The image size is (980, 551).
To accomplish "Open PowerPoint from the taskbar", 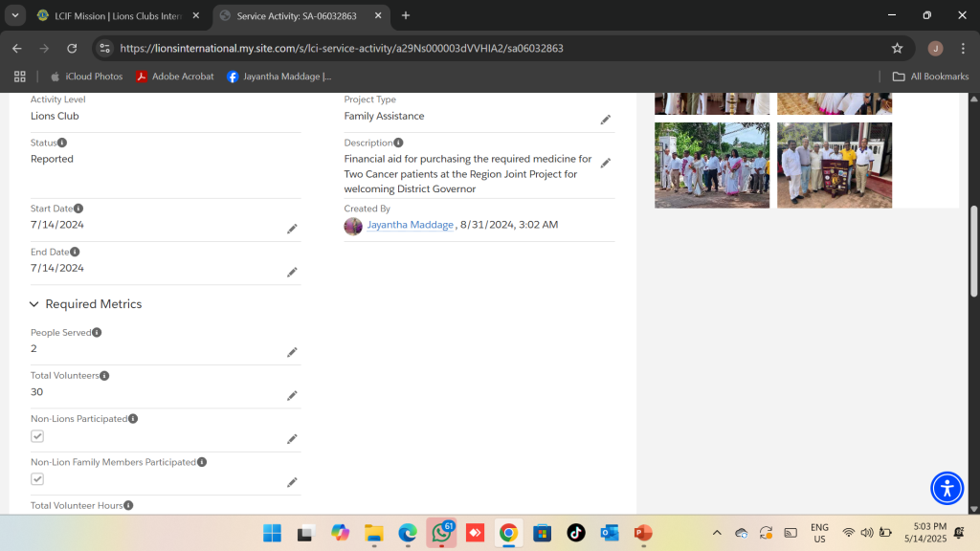I will tap(642, 533).
